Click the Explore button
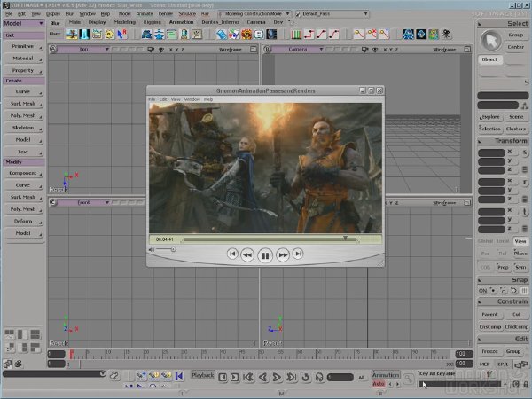 [x=490, y=117]
